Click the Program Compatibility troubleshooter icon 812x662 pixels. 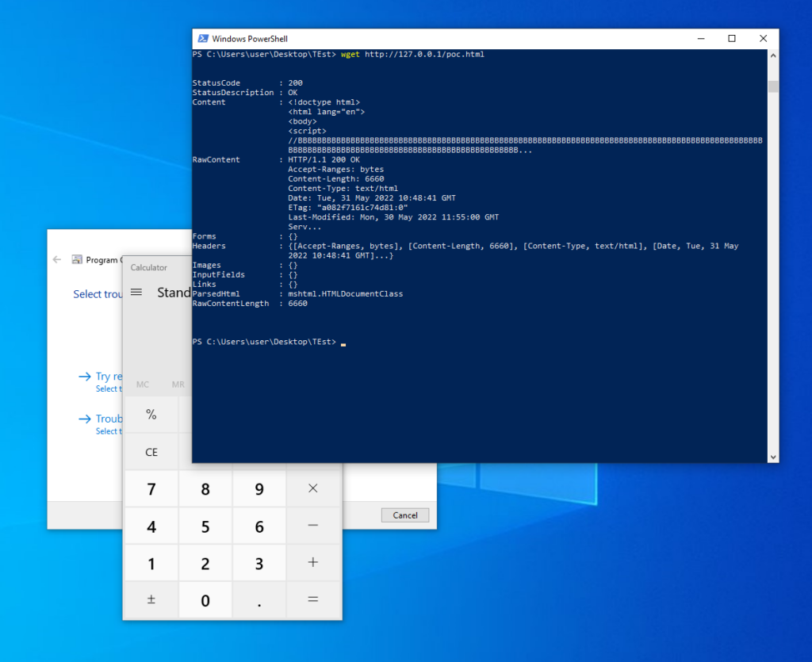pos(77,259)
